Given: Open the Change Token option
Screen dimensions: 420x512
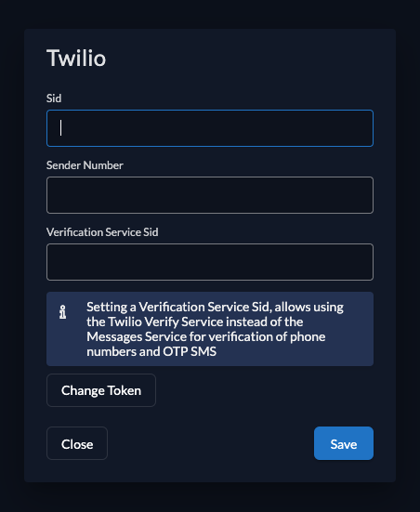Looking at the screenshot, I should (101, 390).
